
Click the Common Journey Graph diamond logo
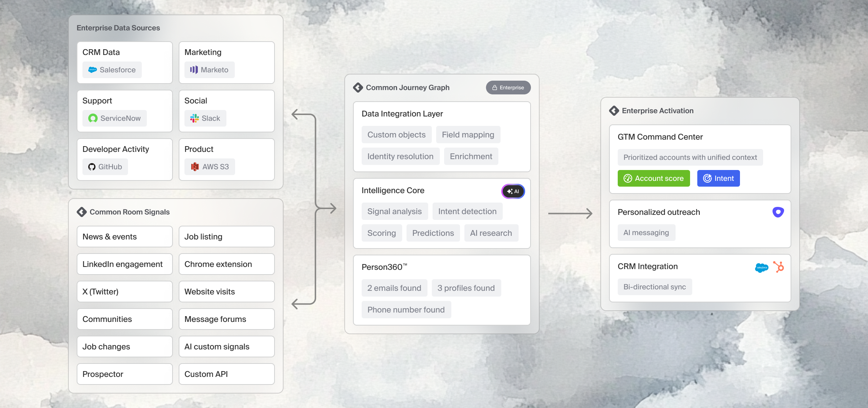point(358,88)
